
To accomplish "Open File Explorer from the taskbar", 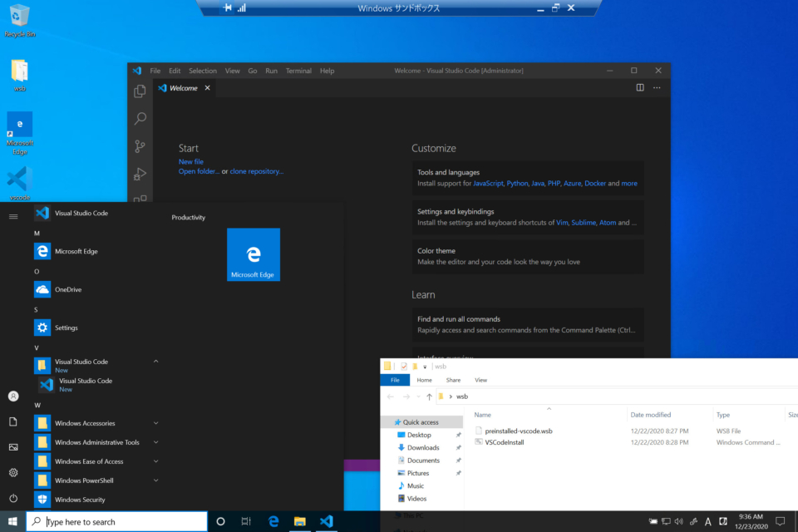I will 300,521.
